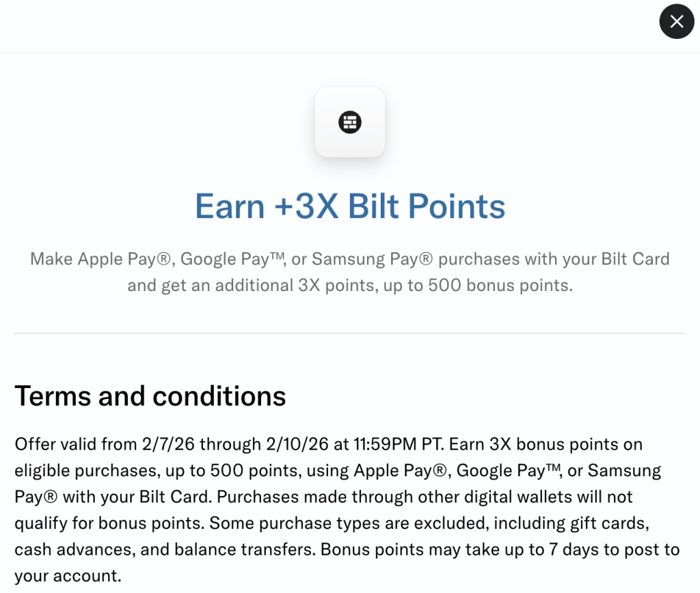Click the Bilt logo icon
Image resolution: width=700 pixels, height=593 pixels.
coord(349,122)
